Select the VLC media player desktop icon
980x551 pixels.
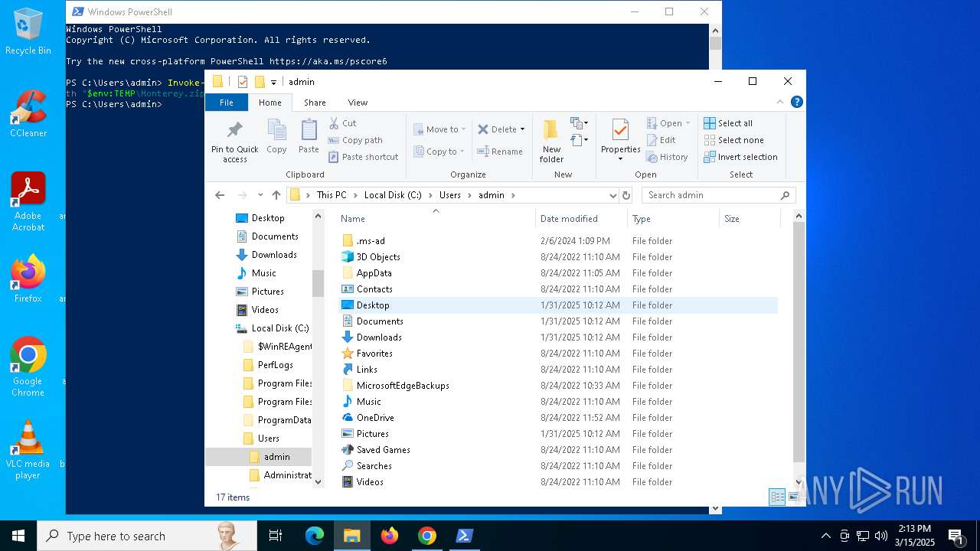pos(28,450)
